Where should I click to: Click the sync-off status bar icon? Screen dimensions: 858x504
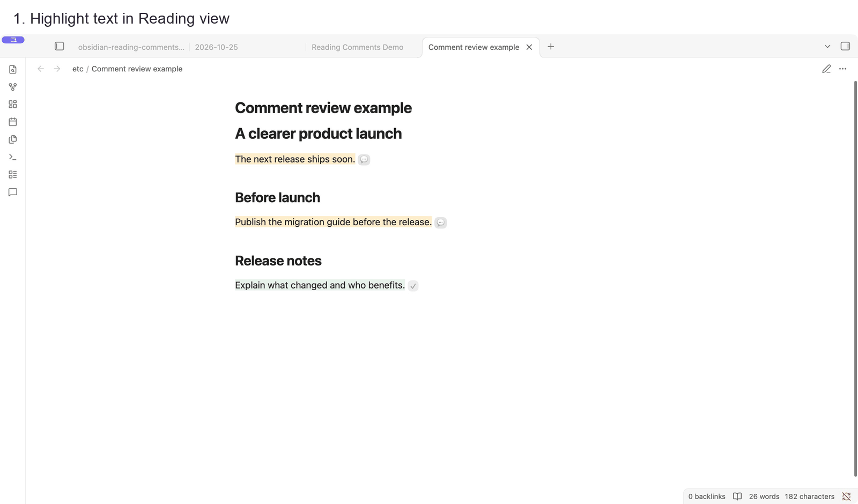(x=847, y=496)
